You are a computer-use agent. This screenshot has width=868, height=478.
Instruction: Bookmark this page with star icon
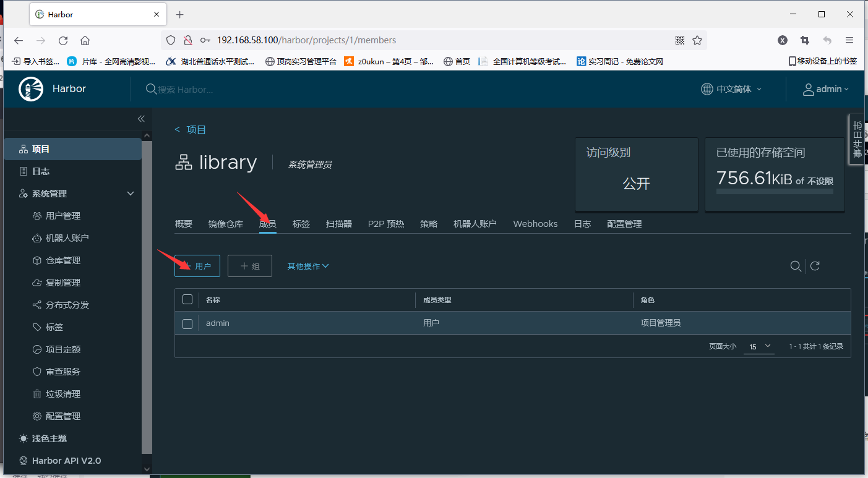[697, 40]
